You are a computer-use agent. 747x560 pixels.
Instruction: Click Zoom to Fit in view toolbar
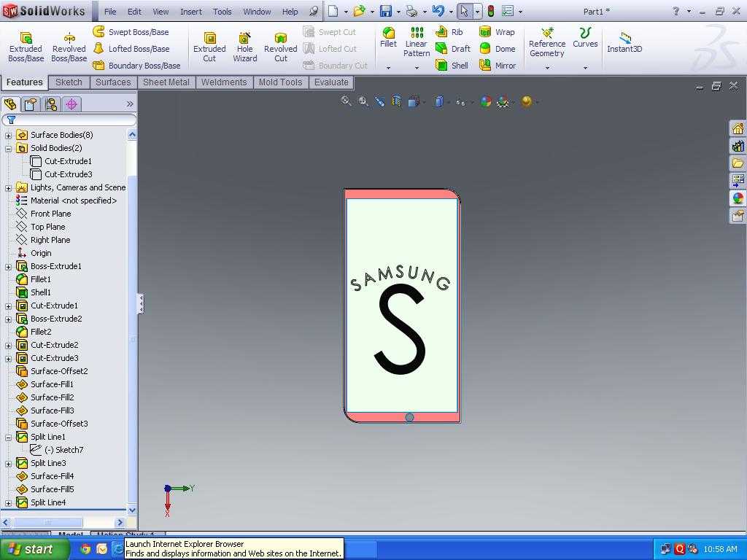pos(347,101)
